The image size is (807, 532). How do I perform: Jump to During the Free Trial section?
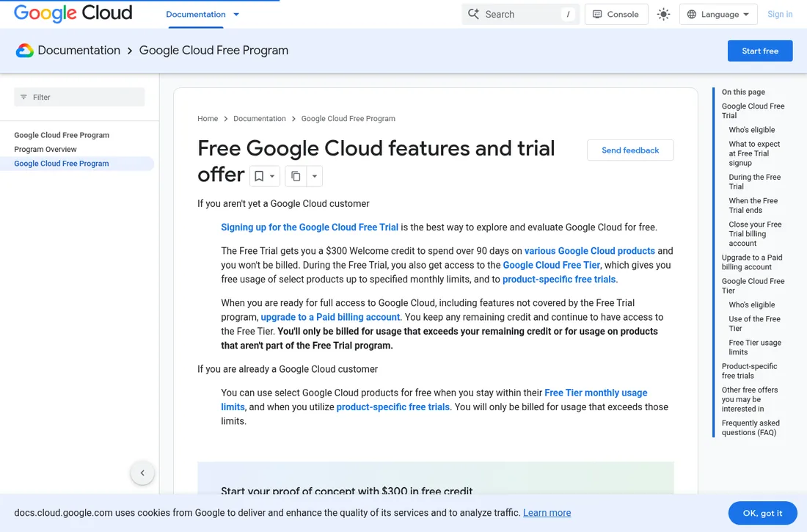754,182
